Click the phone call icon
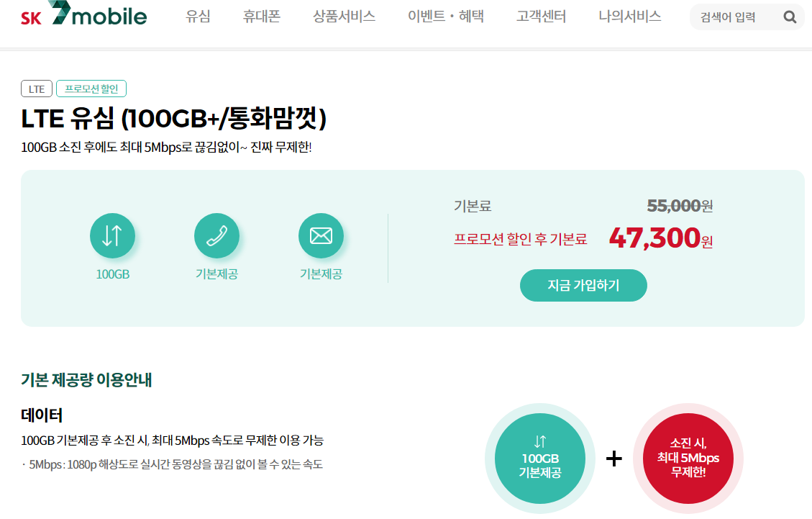Image resolution: width=812 pixels, height=519 pixels. 216,235
